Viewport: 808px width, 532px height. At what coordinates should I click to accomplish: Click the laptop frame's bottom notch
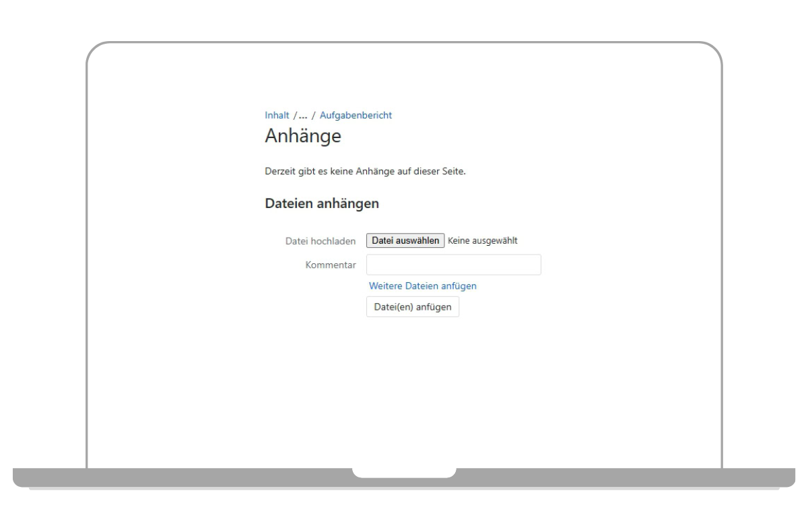click(404, 473)
